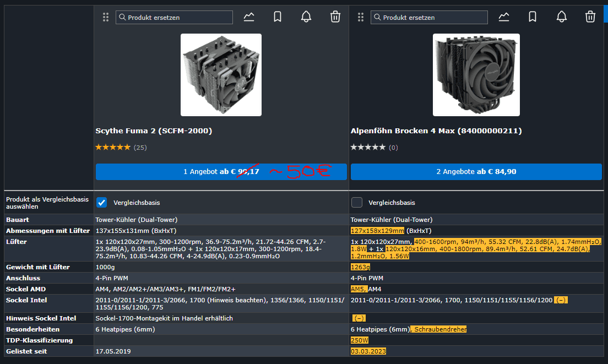The image size is (608, 364).
Task: Bookmark the Scythe Fuma 2 product
Action: (x=278, y=17)
